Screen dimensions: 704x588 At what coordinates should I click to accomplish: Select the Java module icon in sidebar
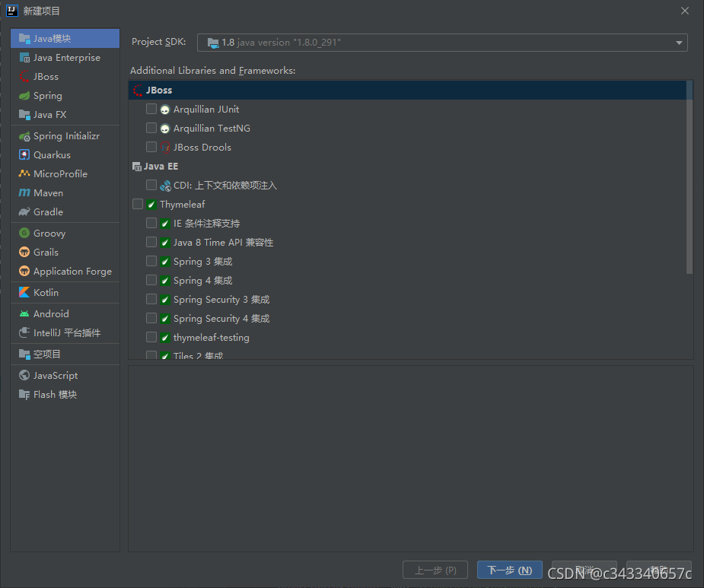click(24, 39)
